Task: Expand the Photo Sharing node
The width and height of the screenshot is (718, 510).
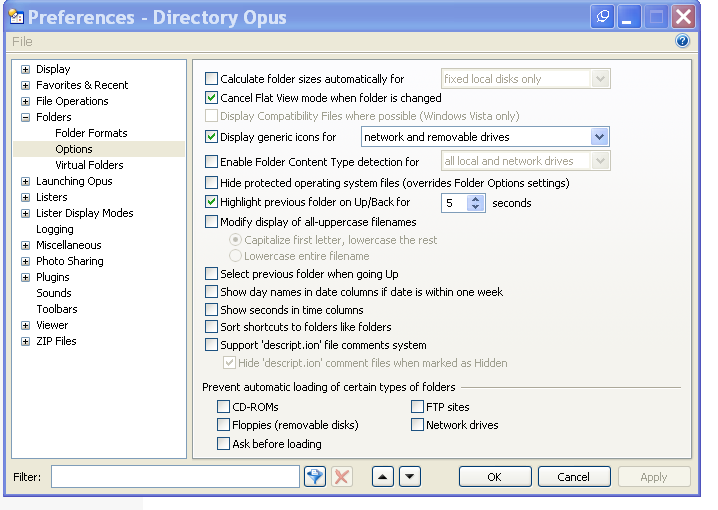Action: click(26, 262)
